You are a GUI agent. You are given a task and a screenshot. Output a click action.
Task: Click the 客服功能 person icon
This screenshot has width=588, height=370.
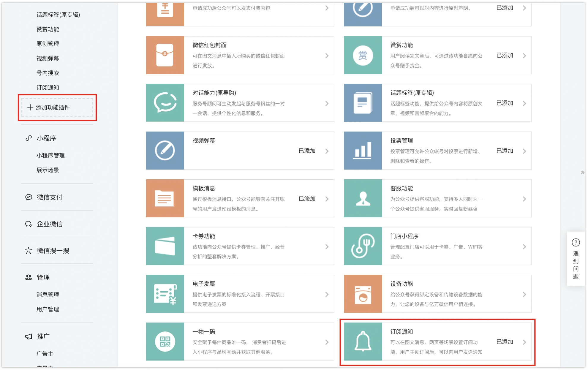[x=363, y=198]
